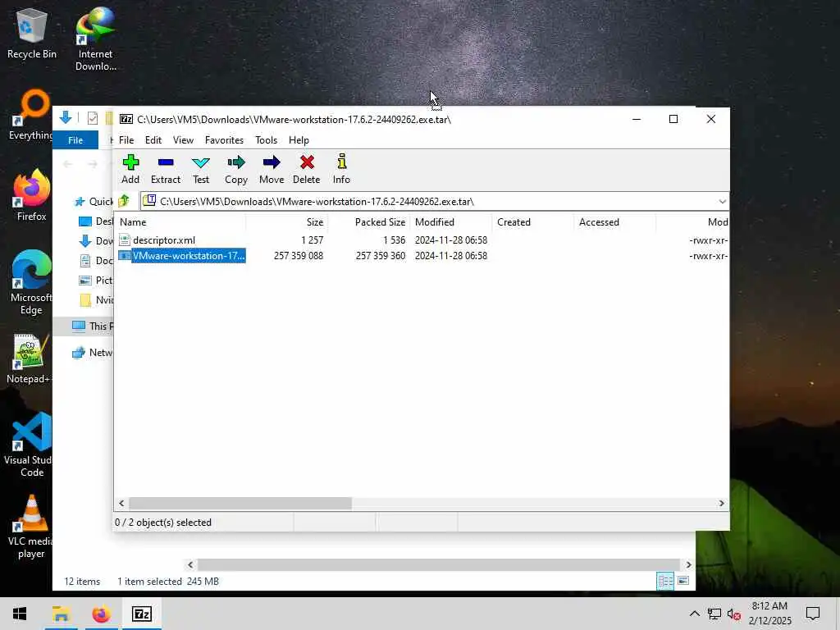Viewport: 840px width, 630px height.
Task: Switch Explorer to large icons view
Action: coord(683,581)
